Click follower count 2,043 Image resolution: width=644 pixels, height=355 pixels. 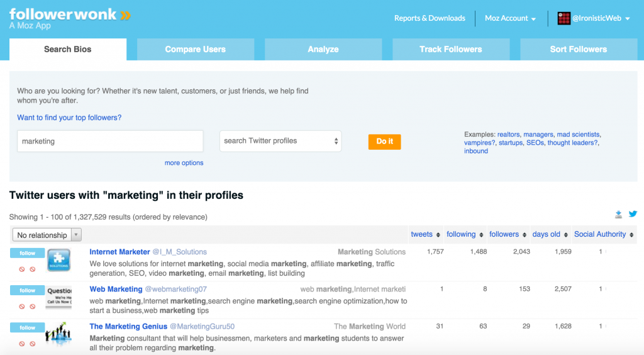point(521,252)
